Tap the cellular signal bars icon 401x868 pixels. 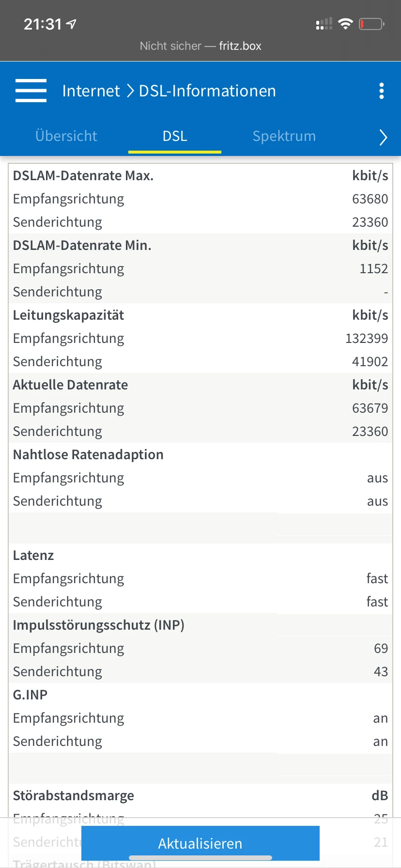coord(324,24)
